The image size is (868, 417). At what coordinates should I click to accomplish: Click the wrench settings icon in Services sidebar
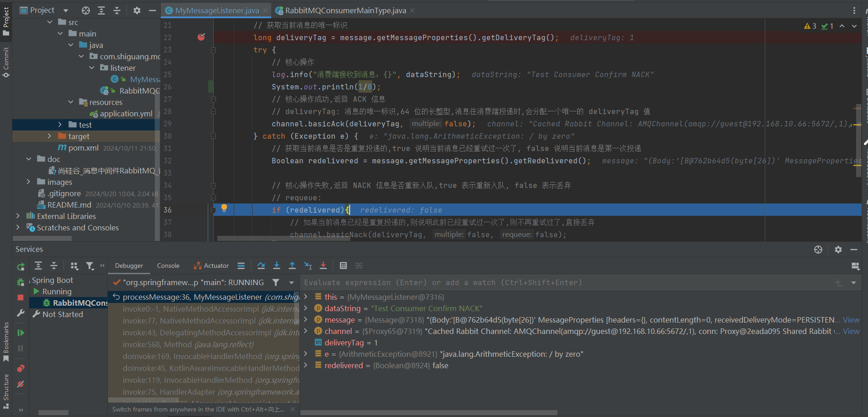[x=21, y=313]
